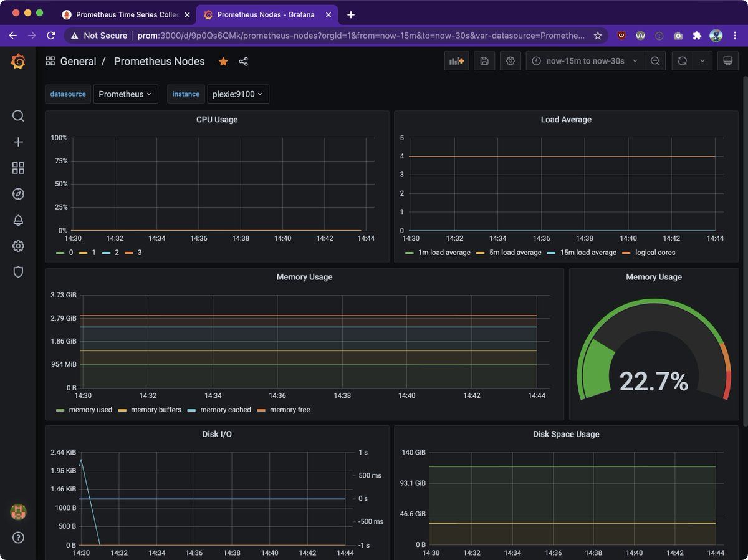The image size is (748, 560).
Task: Save the dashboard with disk icon
Action: tap(484, 61)
